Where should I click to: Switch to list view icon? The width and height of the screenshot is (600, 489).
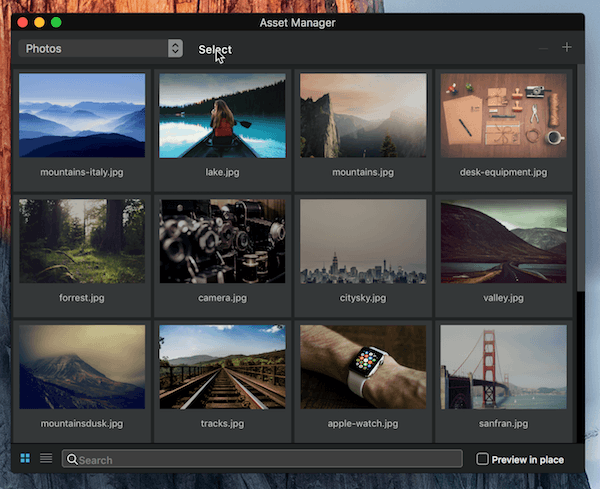tap(46, 458)
